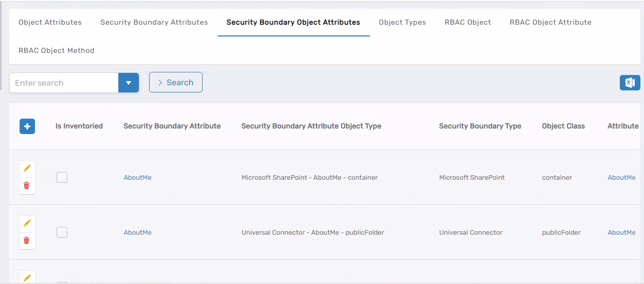Switch to the RBAC Object Method tab
Screen dimensions: 644x284
(56, 50)
